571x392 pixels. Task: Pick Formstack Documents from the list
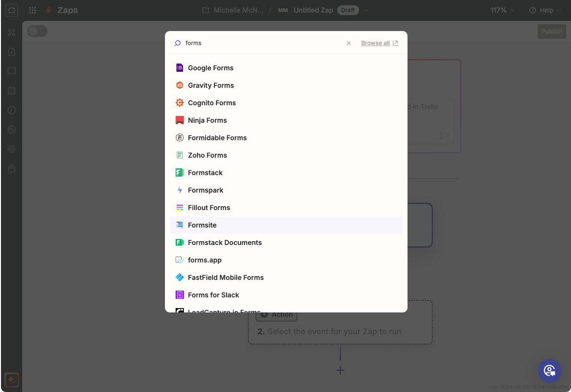(x=286, y=243)
